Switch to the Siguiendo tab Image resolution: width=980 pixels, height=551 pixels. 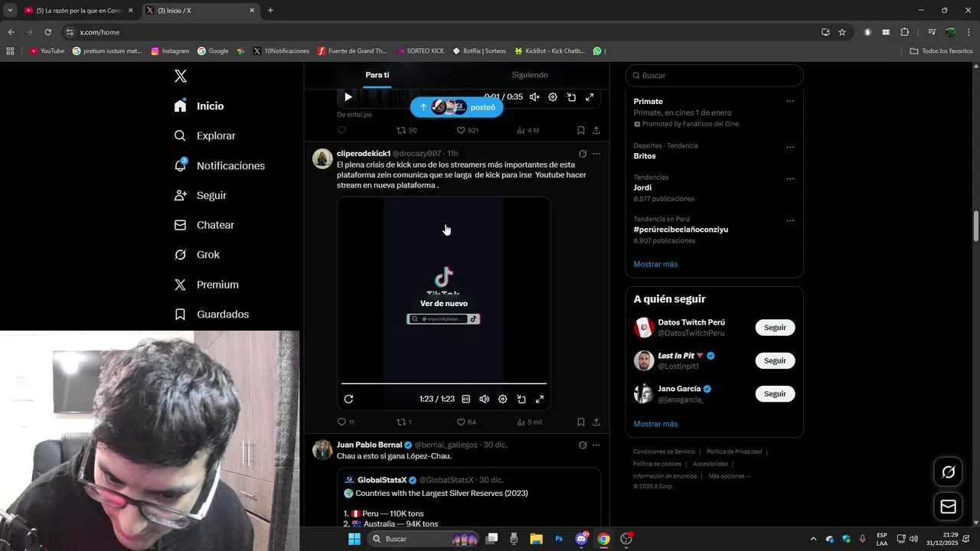pyautogui.click(x=530, y=75)
